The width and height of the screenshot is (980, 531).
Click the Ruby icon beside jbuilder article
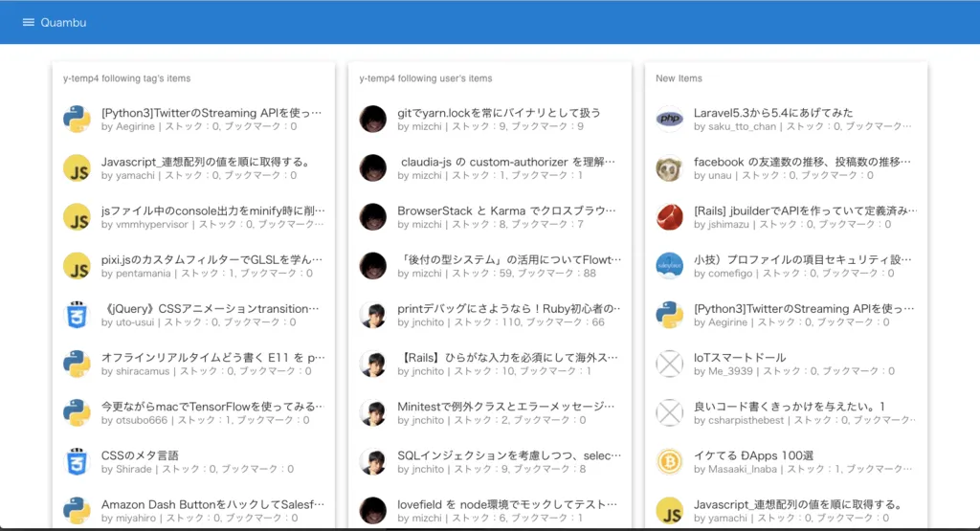tap(669, 217)
